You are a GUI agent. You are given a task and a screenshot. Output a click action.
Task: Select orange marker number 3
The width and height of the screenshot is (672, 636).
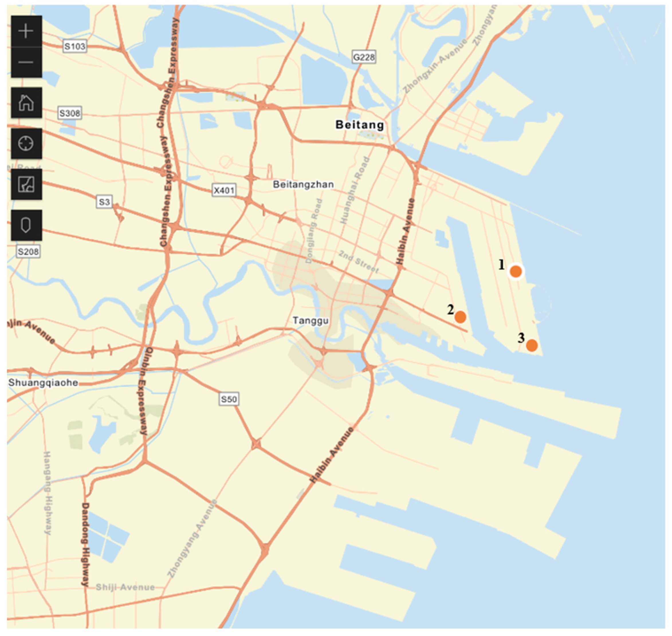pyautogui.click(x=532, y=345)
